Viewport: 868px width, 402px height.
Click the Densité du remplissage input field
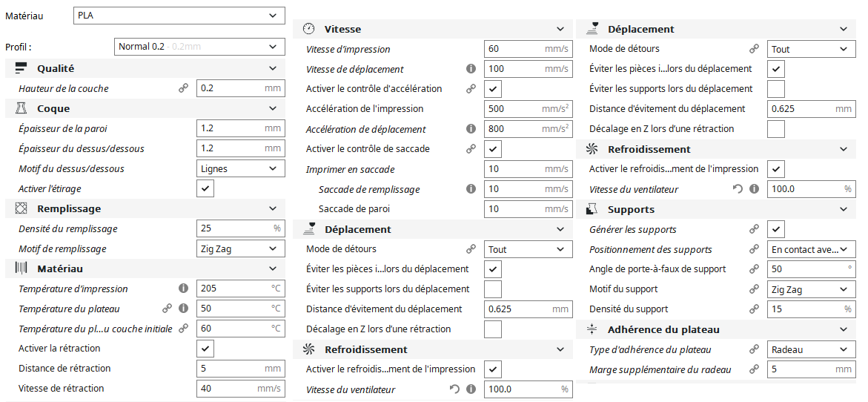[241, 228]
